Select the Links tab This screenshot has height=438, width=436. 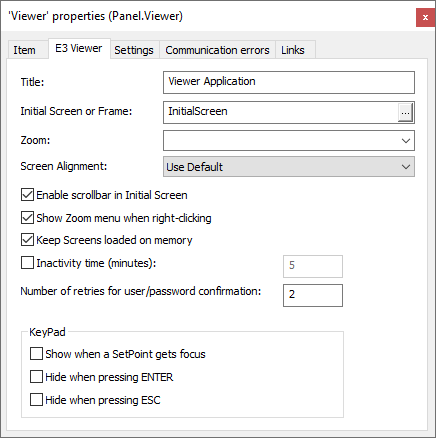tap(293, 50)
